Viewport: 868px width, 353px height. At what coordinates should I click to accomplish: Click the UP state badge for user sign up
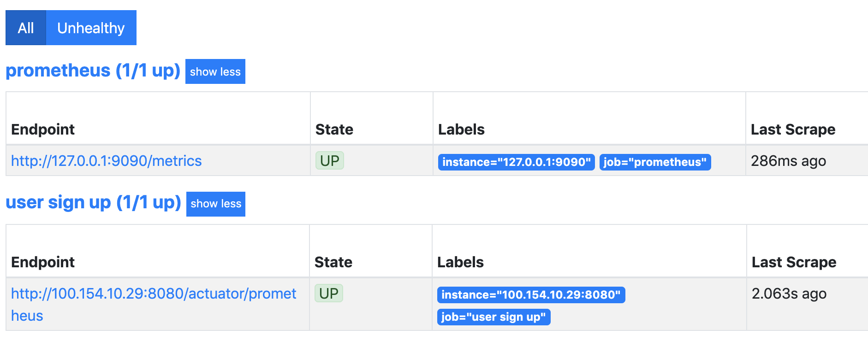[x=328, y=293]
